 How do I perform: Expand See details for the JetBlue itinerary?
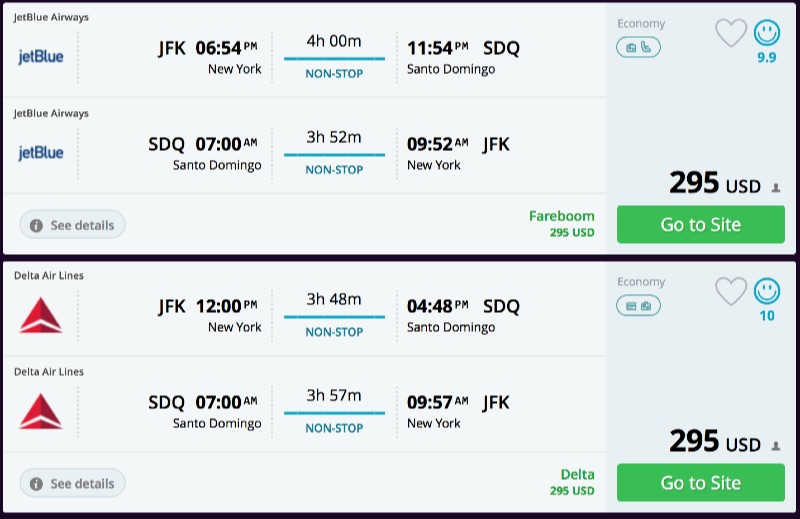(73, 225)
